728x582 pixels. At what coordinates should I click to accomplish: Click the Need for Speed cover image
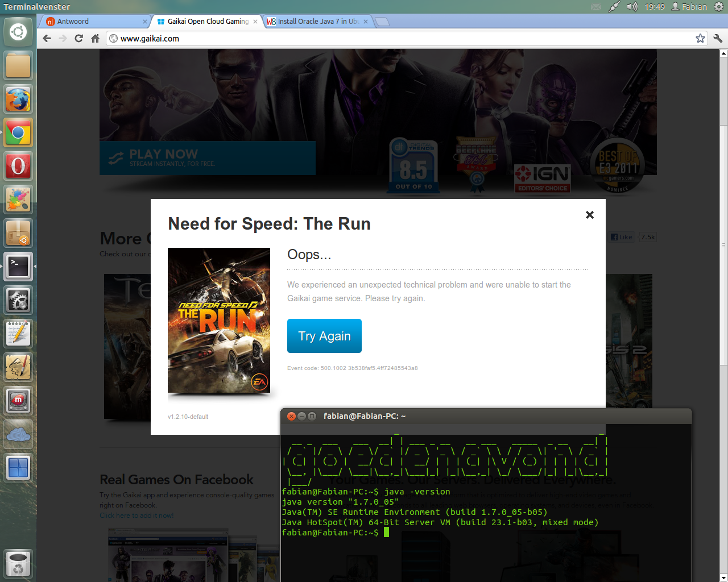click(x=219, y=320)
